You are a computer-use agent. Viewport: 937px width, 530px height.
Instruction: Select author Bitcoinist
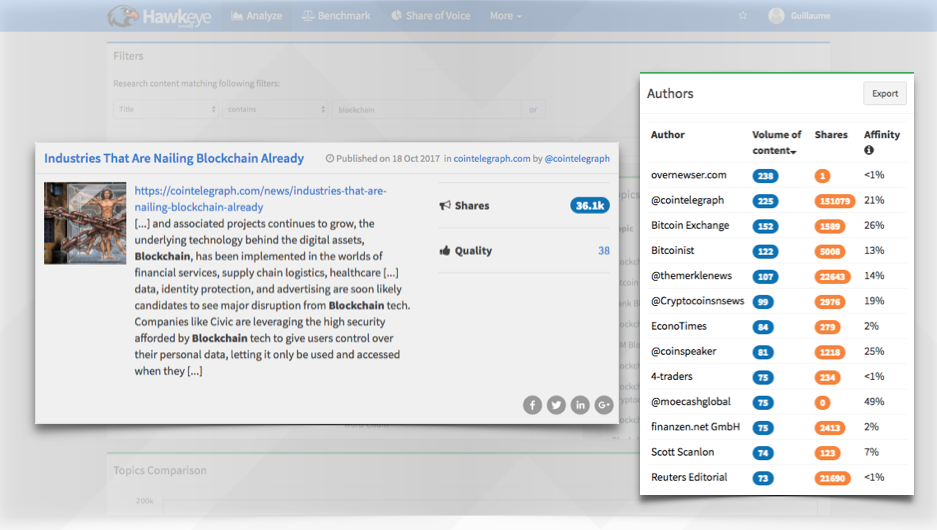(x=672, y=250)
